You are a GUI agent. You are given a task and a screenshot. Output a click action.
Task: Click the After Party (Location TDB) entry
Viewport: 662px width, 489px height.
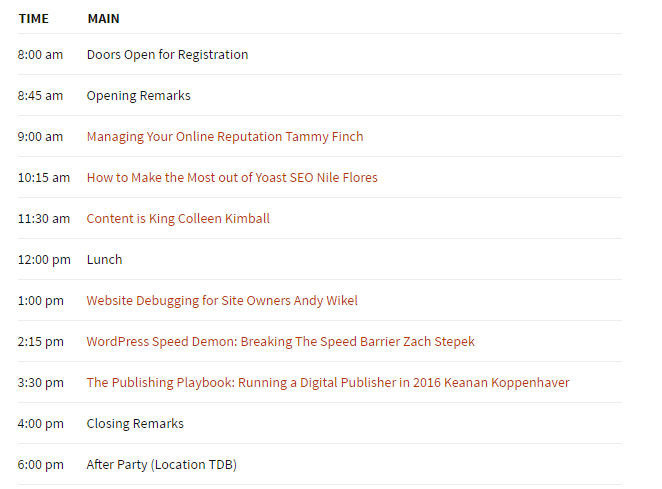(x=162, y=465)
